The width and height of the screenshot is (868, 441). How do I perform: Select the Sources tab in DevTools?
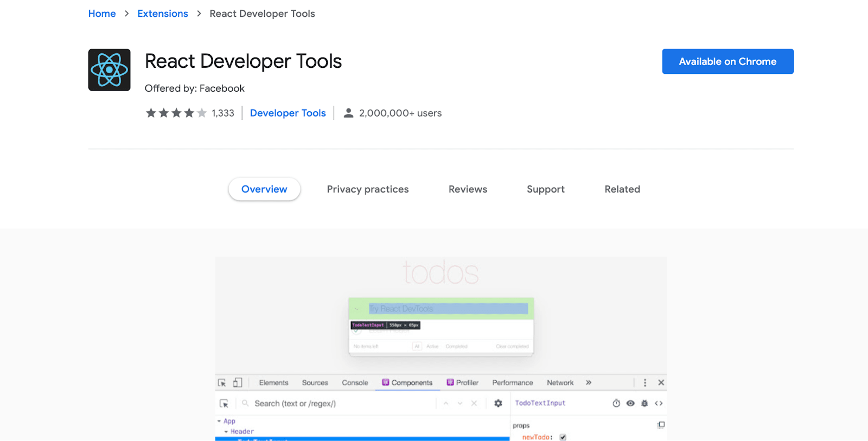tap(315, 382)
